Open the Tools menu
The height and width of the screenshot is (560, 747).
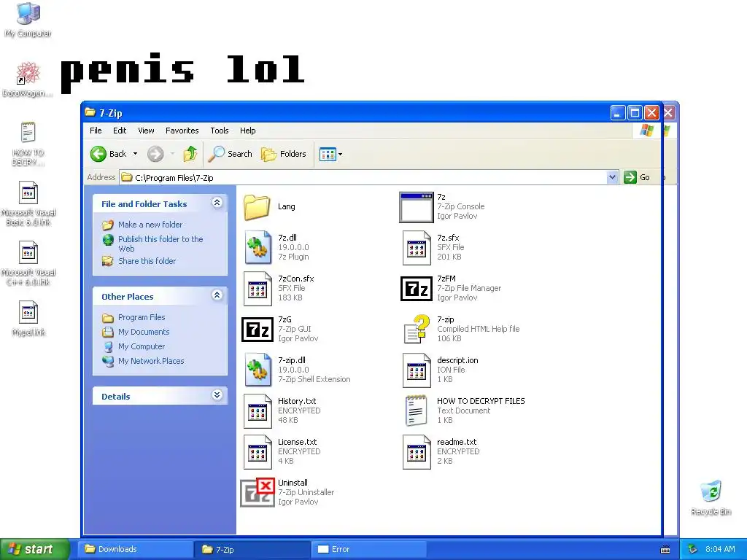coord(219,131)
